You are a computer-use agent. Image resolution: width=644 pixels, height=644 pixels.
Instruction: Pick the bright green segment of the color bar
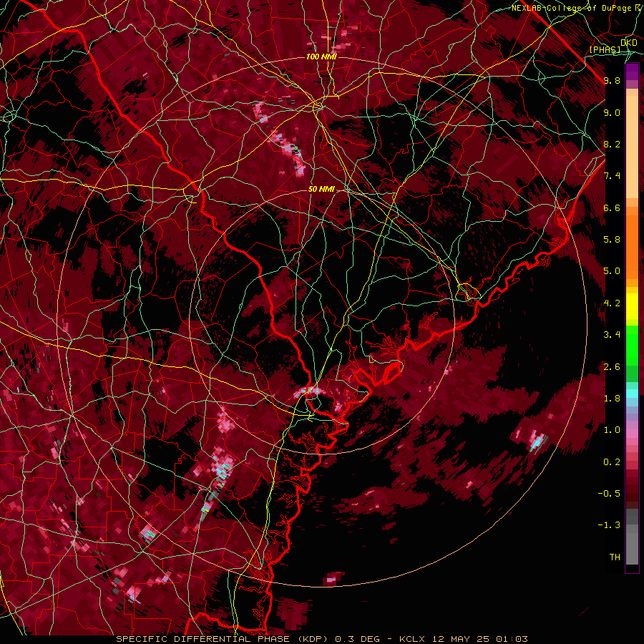click(x=632, y=347)
